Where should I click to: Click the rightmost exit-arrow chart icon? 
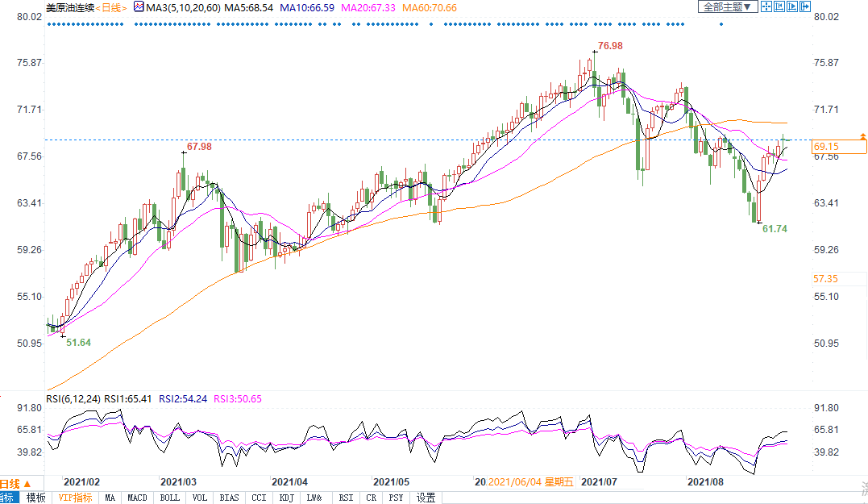click(x=804, y=7)
